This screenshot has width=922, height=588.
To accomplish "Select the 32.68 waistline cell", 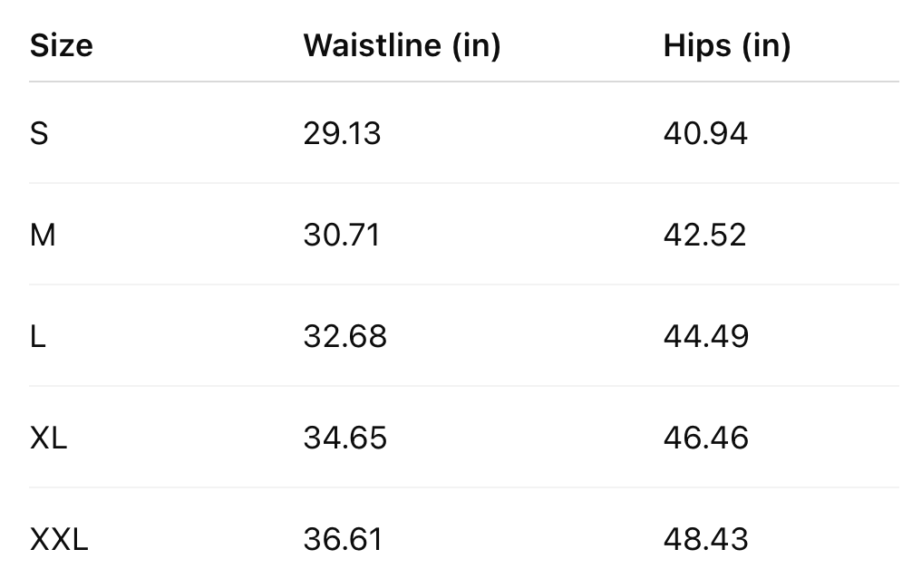I will tap(345, 336).
